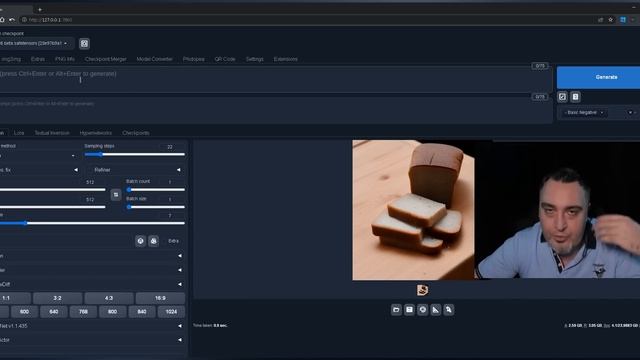Image resolution: width=640 pixels, height=360 pixels.
Task: Expand the section arrow above AnimateDiff
Action: tap(180, 270)
